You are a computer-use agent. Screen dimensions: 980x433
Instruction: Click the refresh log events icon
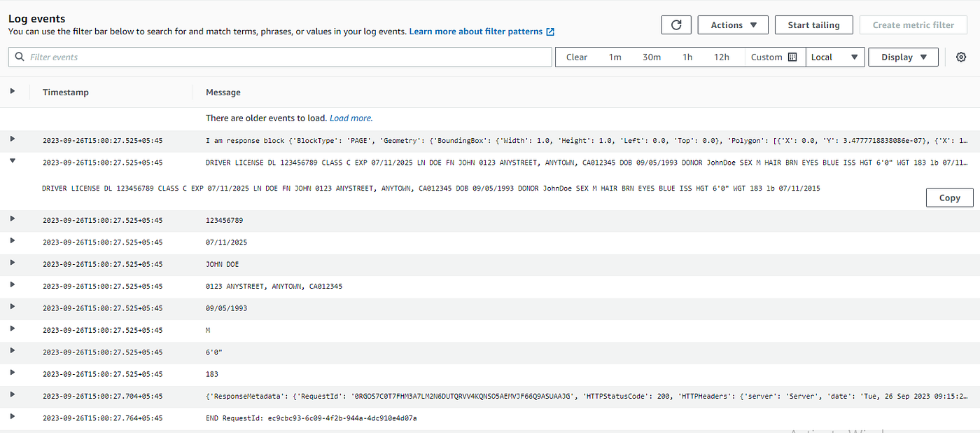(x=676, y=25)
